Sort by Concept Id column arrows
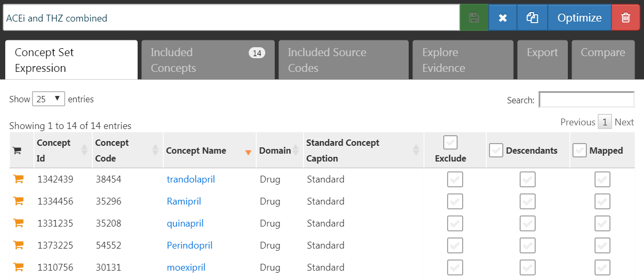The image size is (644, 279). (85, 150)
